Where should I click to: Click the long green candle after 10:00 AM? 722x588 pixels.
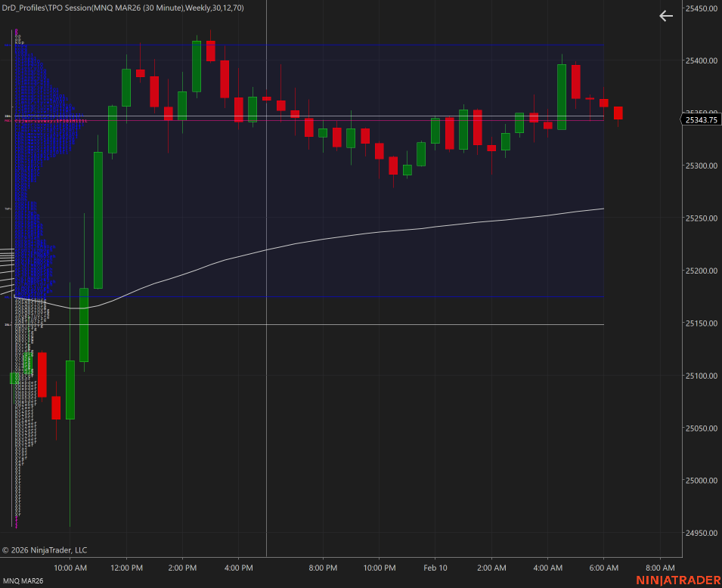tap(98, 219)
